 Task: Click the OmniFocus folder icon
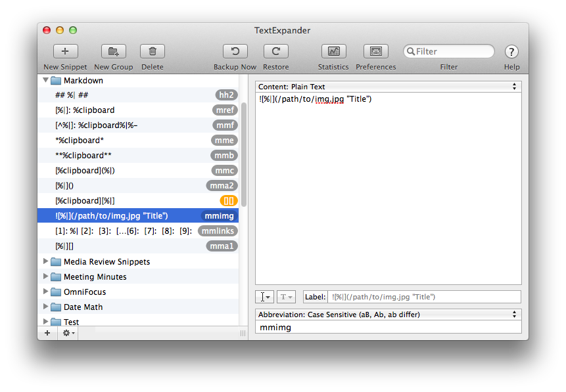point(56,292)
